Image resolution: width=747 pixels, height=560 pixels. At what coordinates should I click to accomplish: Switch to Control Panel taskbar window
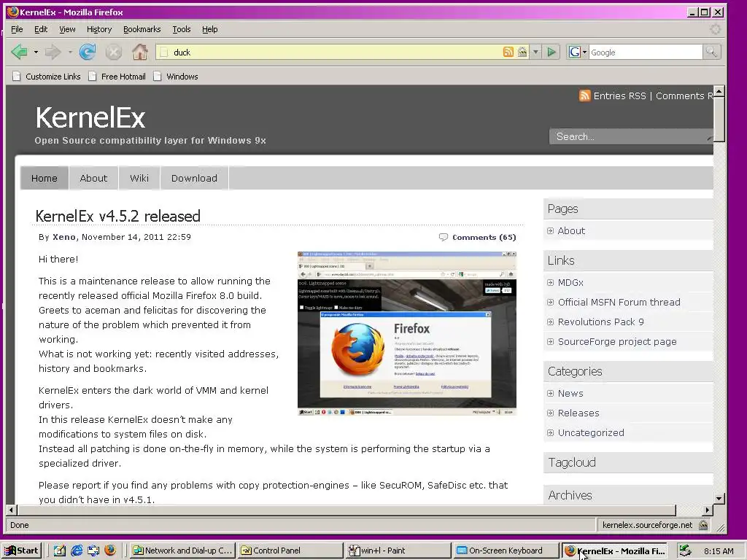coord(290,551)
